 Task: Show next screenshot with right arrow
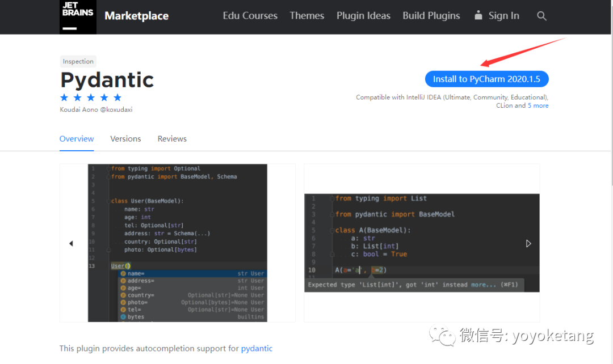[528, 244]
